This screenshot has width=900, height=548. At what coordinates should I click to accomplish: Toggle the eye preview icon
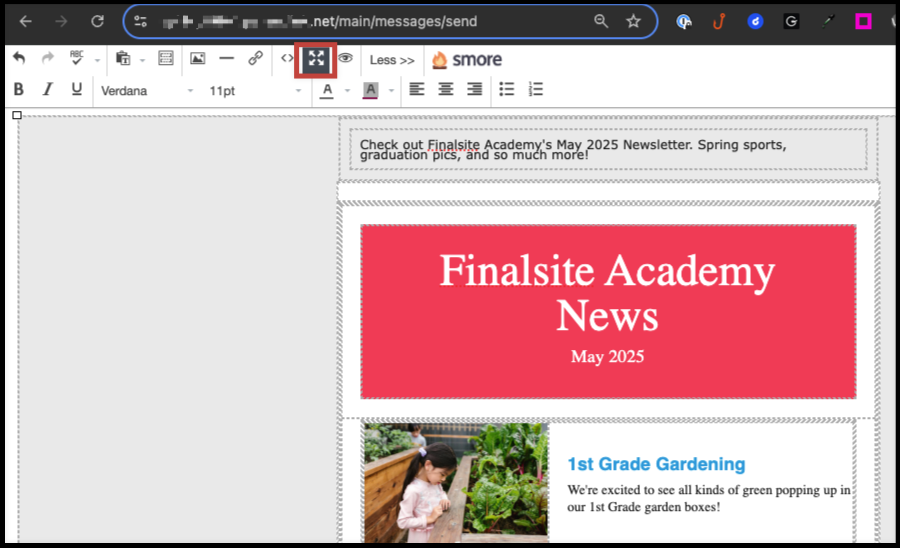(345, 59)
